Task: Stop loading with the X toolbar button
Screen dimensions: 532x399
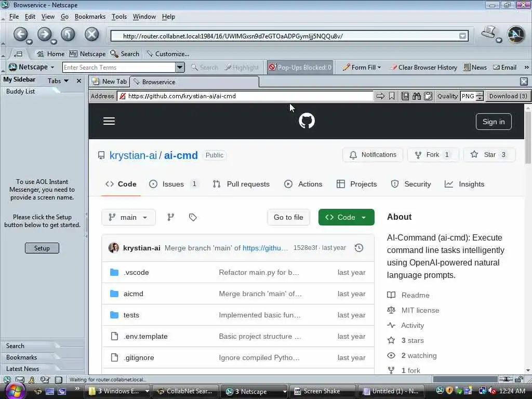Action: click(91, 34)
